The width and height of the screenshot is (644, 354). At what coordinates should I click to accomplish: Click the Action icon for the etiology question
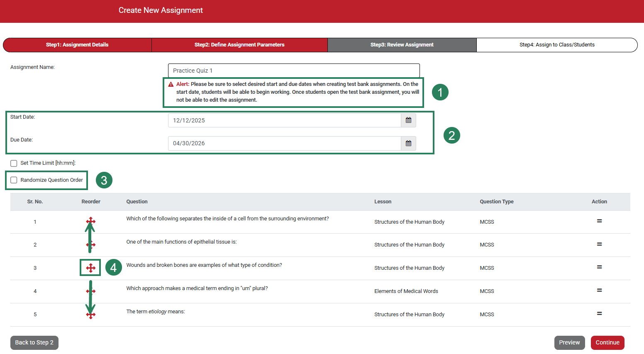(x=599, y=314)
